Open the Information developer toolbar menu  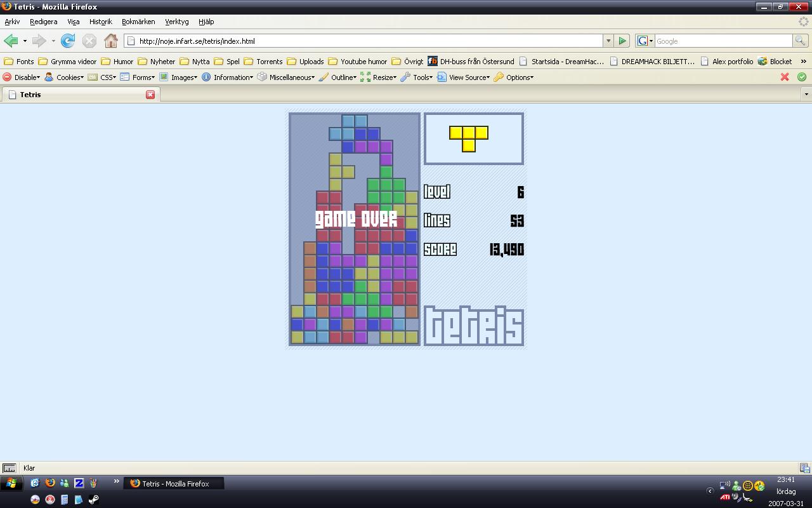coord(227,77)
